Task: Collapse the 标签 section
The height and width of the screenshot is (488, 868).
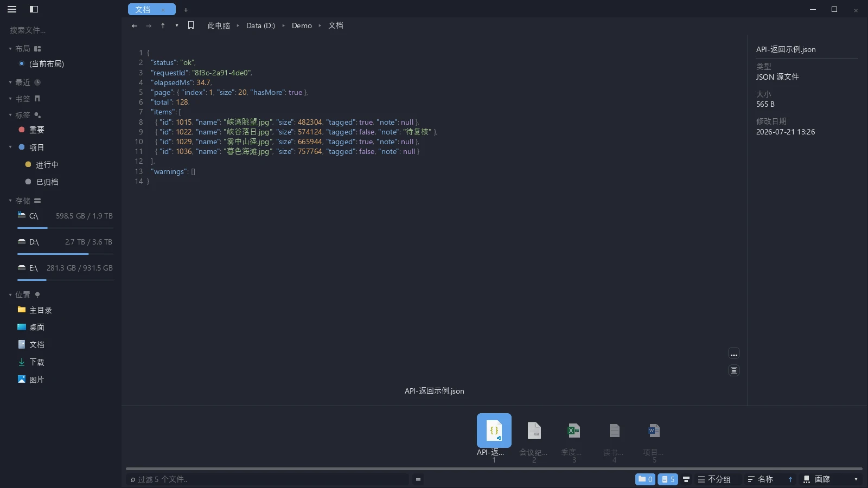Action: coord(10,115)
